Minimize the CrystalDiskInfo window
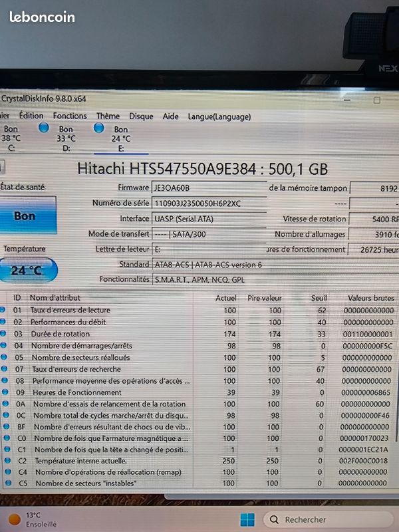This screenshot has height=532, width=399. click(x=346, y=100)
